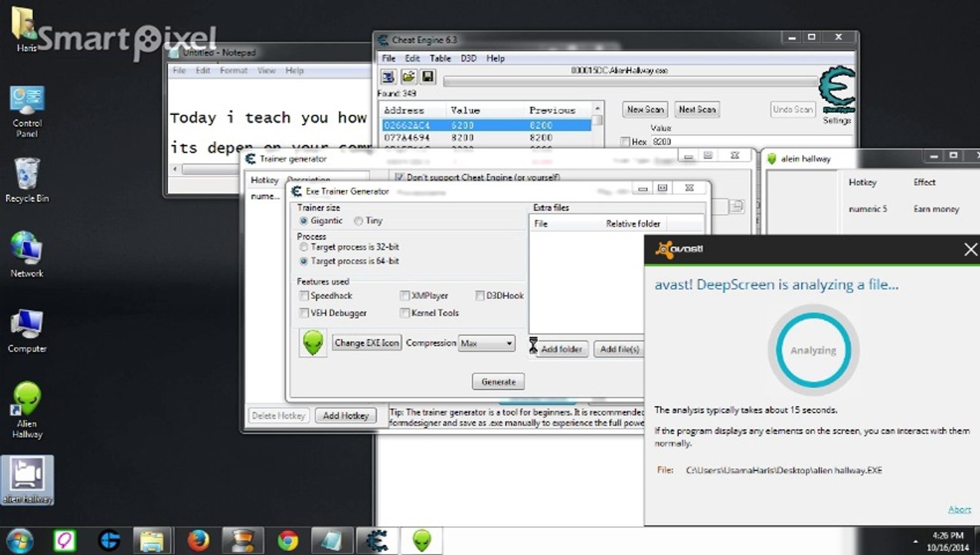Click the Add Hotkey button
The image size is (980, 555).
coord(346,415)
